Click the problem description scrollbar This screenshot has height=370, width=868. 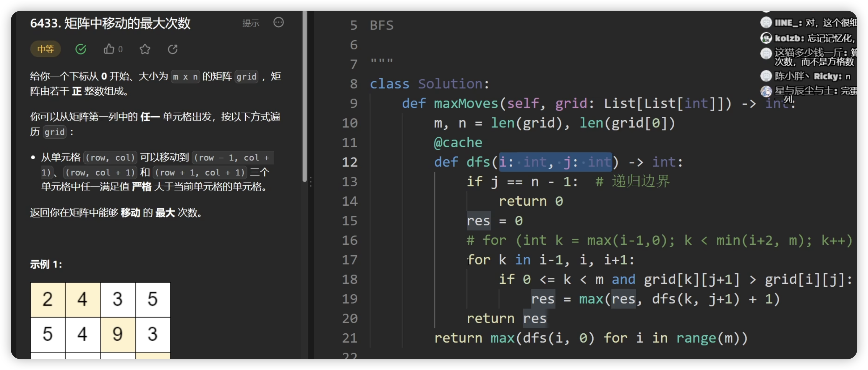pyautogui.click(x=305, y=96)
